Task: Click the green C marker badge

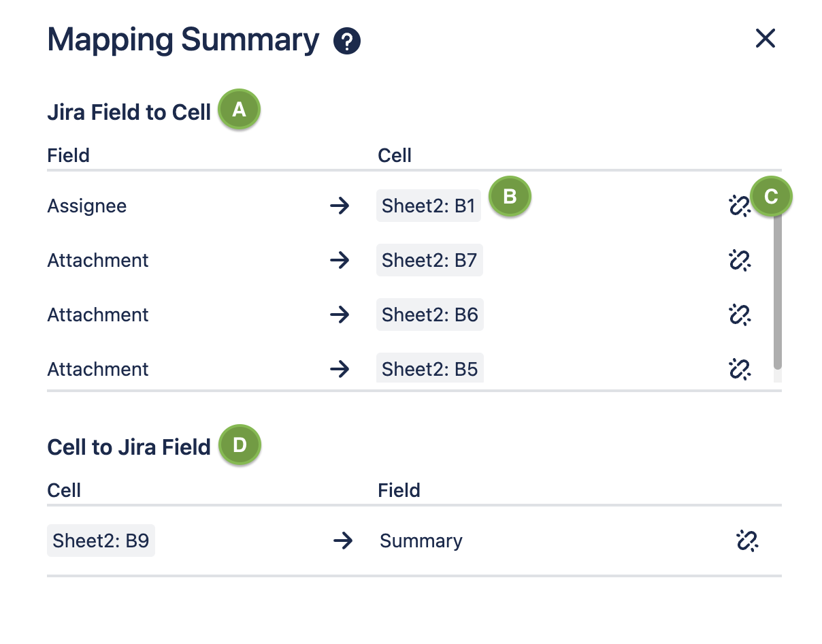Action: click(771, 197)
